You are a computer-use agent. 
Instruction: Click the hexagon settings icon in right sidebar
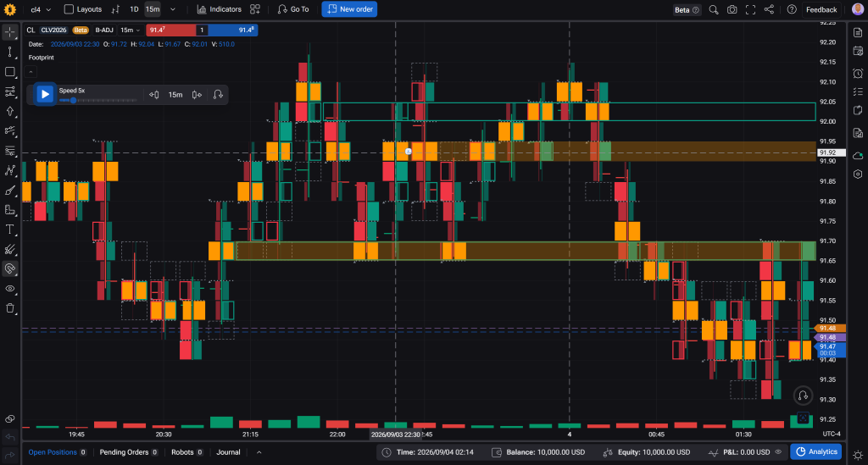[858, 174]
